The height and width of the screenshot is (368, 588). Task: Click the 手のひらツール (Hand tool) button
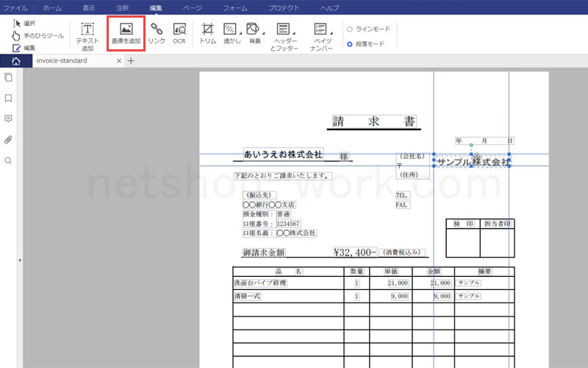click(38, 35)
